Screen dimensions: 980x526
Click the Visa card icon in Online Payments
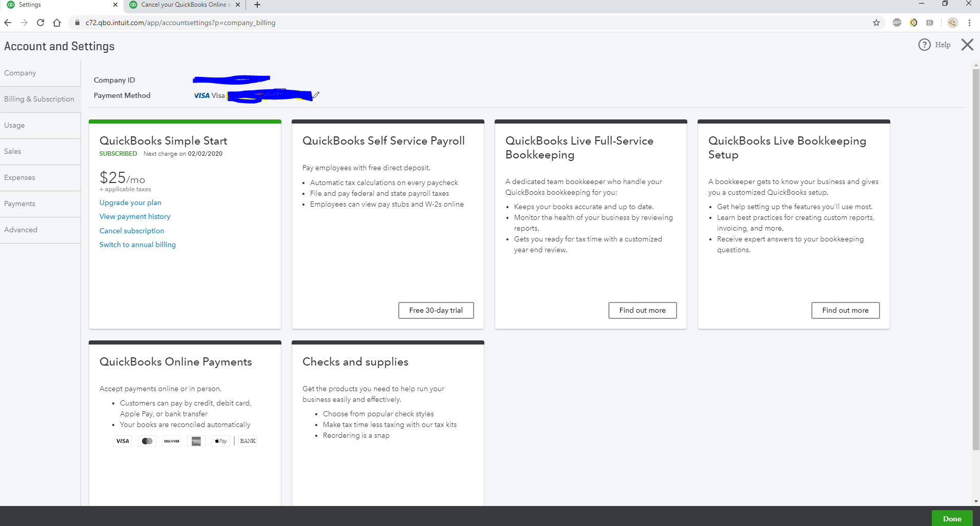(122, 441)
